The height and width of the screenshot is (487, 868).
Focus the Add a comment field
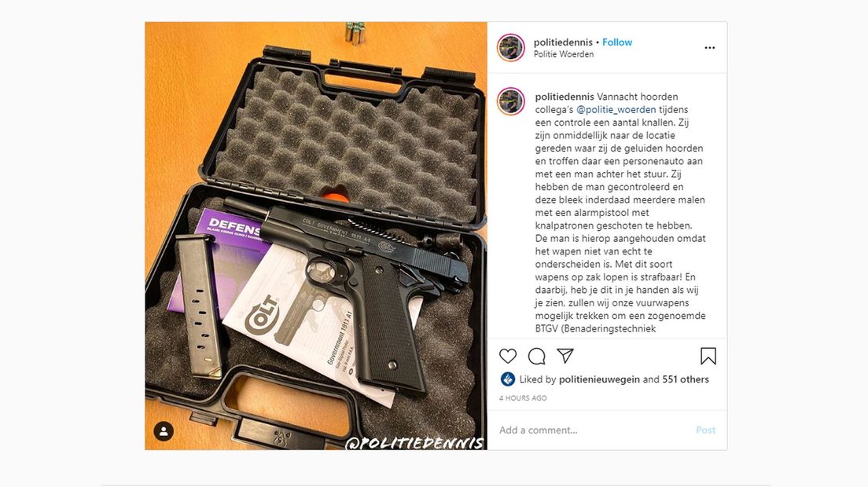(x=592, y=430)
